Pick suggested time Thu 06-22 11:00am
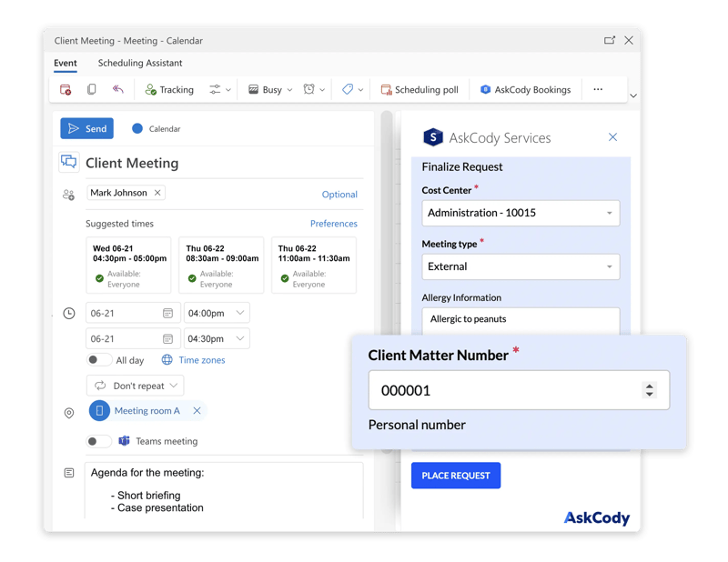This screenshot has width=728, height=562. tap(314, 265)
